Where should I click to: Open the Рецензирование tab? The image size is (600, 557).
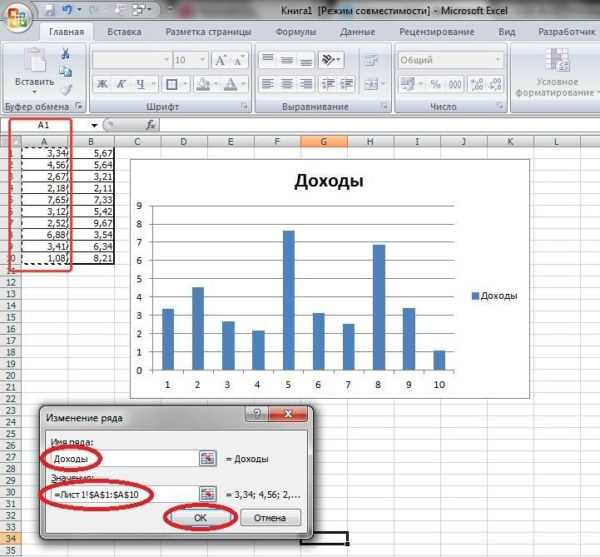(437, 32)
